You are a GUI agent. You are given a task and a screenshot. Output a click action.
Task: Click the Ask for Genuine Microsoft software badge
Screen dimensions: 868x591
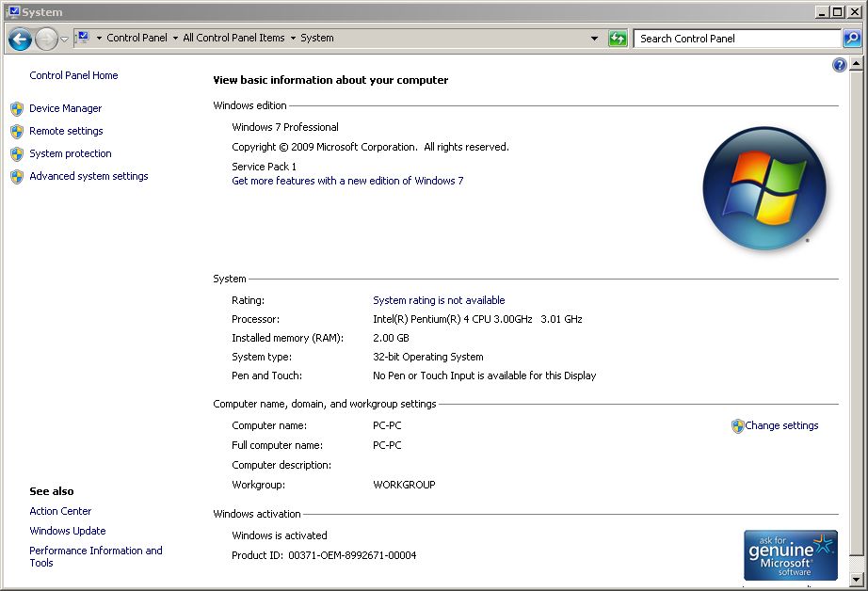coord(790,555)
